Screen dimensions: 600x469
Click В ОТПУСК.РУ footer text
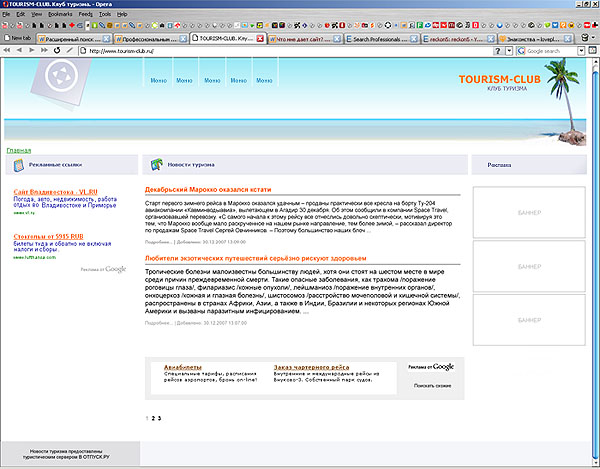click(x=94, y=457)
